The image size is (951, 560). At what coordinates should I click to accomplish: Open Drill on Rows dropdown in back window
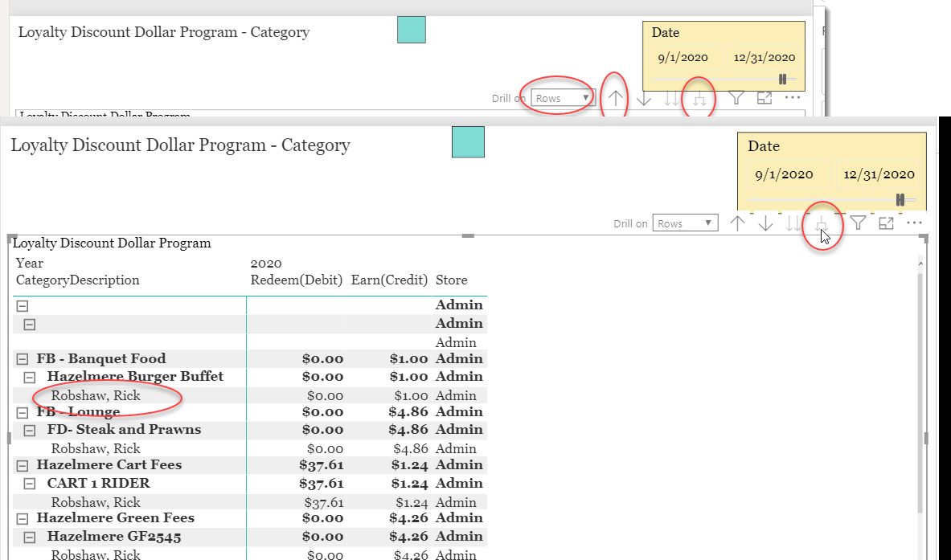pos(563,97)
